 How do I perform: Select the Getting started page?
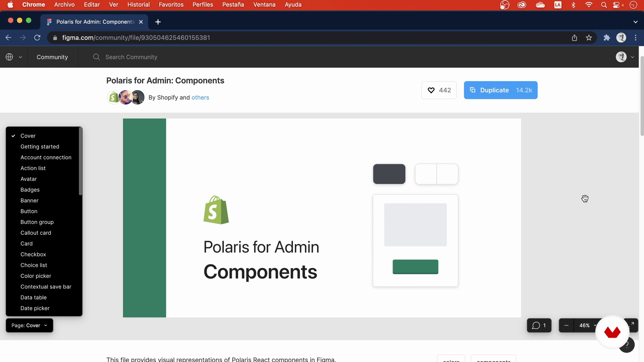tap(40, 146)
